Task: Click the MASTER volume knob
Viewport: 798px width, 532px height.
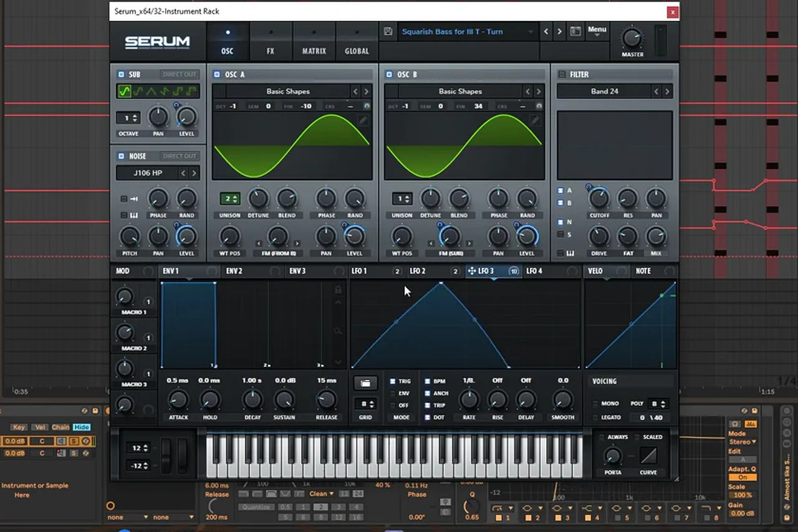Action: [x=632, y=39]
